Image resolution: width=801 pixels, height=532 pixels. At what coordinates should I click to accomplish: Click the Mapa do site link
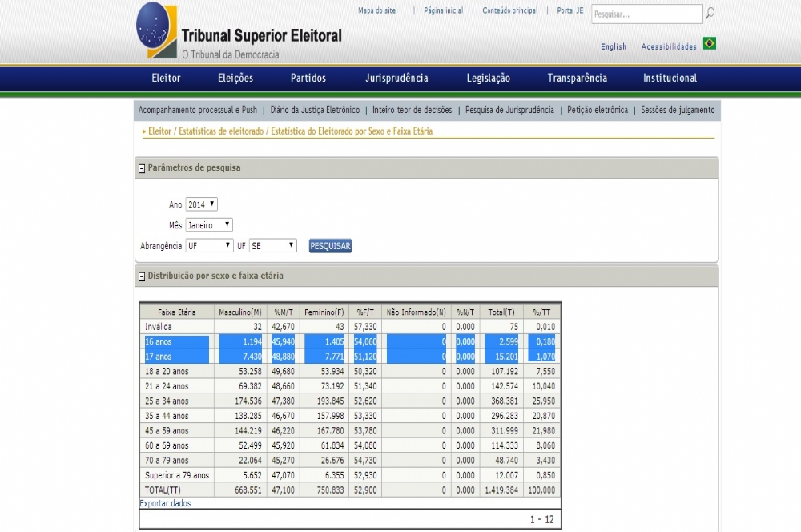(x=376, y=10)
